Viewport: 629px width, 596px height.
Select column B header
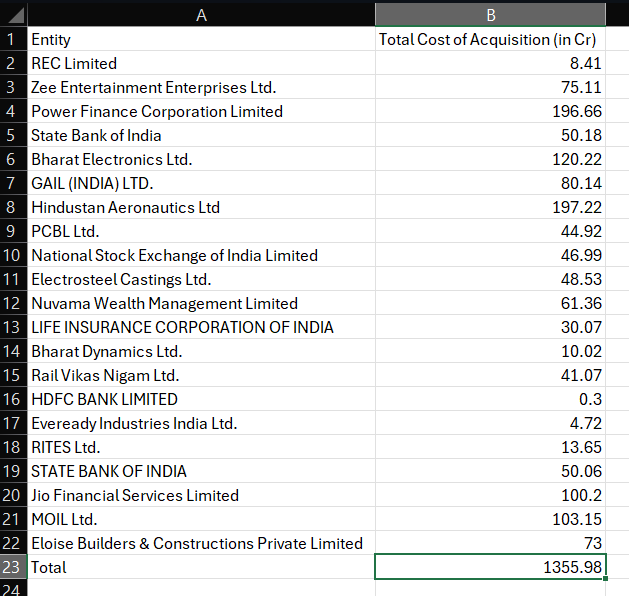coord(490,15)
